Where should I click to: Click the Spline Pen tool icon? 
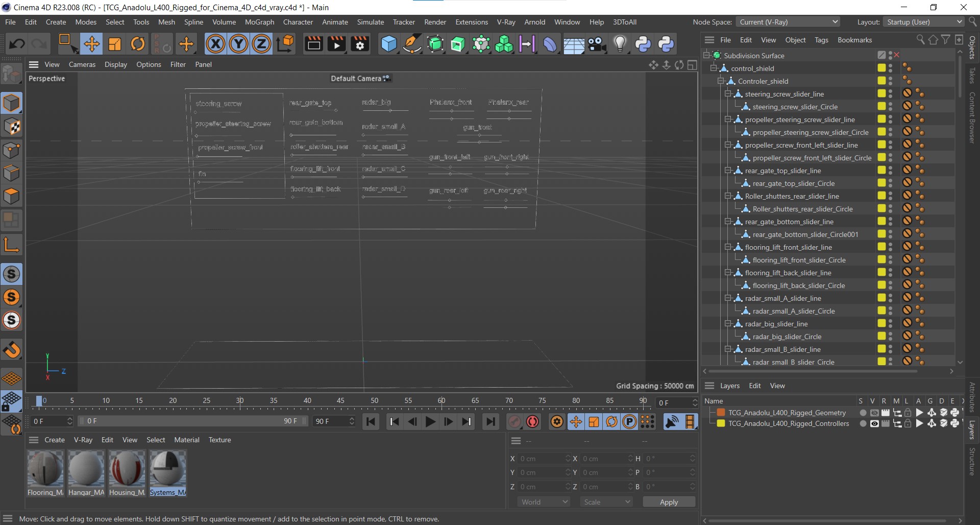[412, 44]
